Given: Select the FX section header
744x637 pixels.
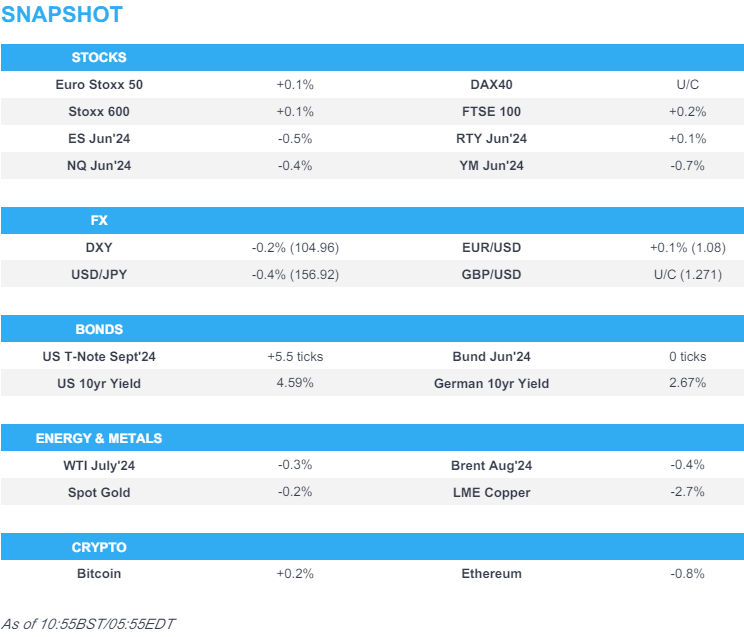Looking at the screenshot, I should [x=99, y=220].
